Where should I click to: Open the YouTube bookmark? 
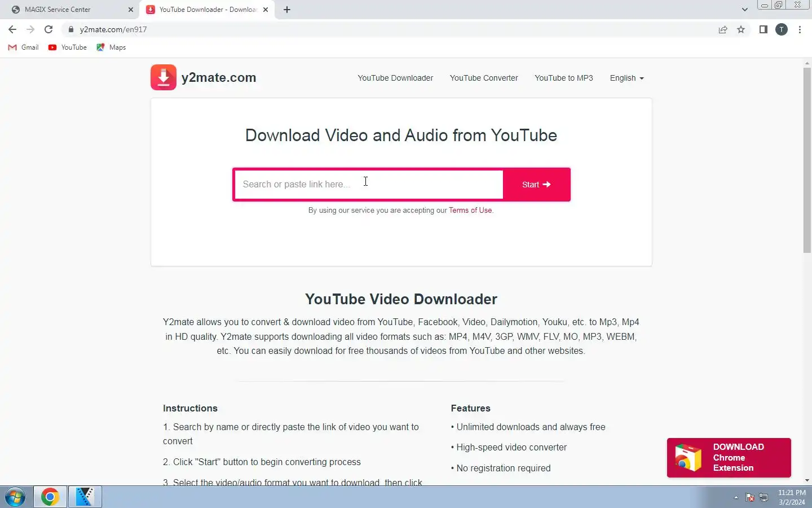[68, 47]
